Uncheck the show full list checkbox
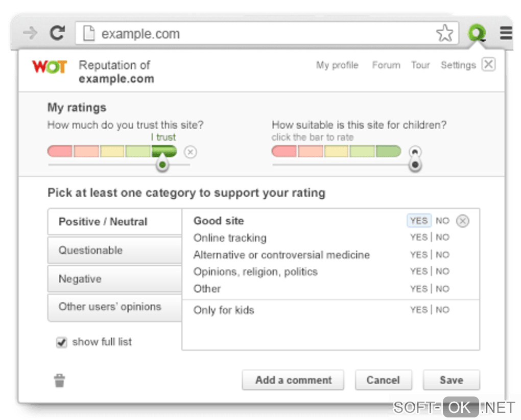The height and width of the screenshot is (420, 521). [62, 343]
